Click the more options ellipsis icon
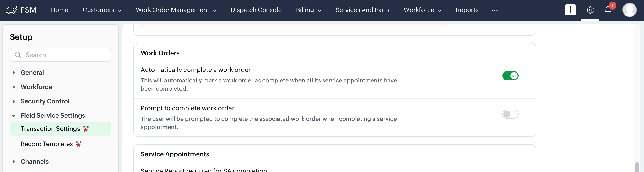Screen dimensions: 644x172 point(495,10)
